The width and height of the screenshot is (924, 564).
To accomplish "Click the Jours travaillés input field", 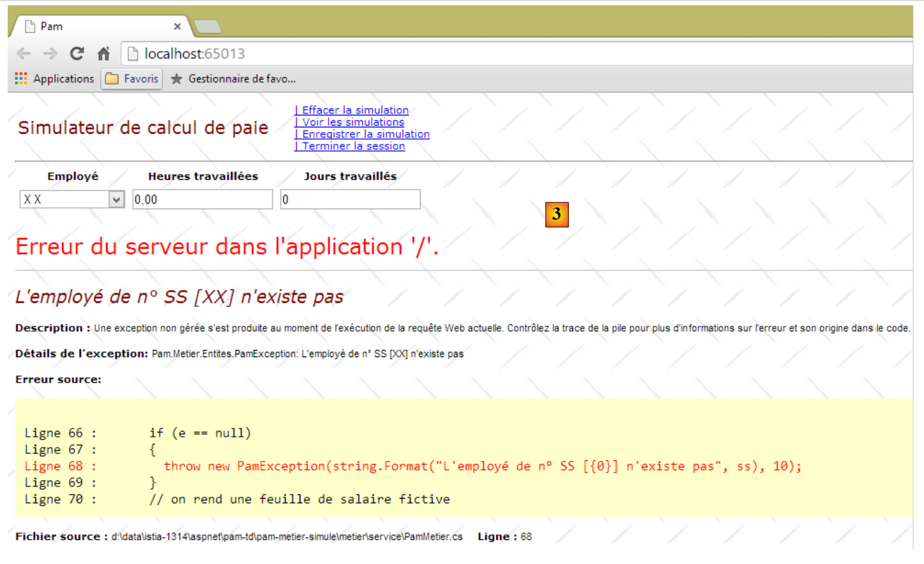I will [350, 200].
